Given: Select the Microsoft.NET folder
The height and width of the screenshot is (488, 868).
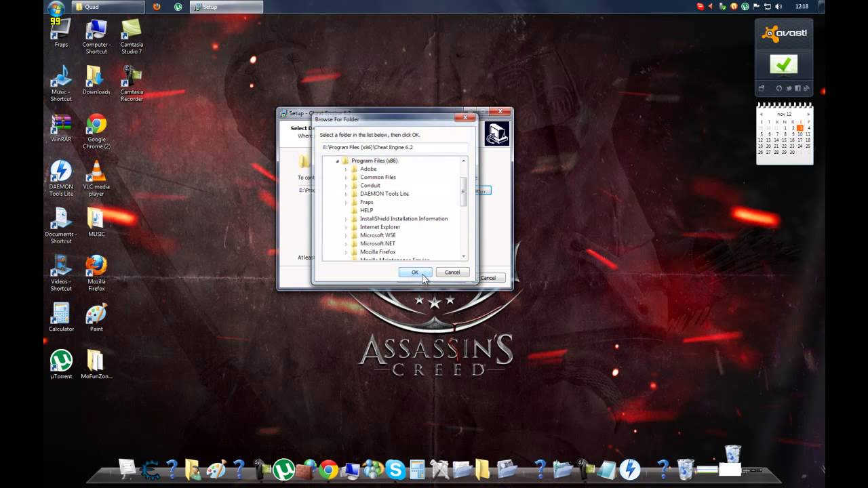Looking at the screenshot, I should coord(377,243).
